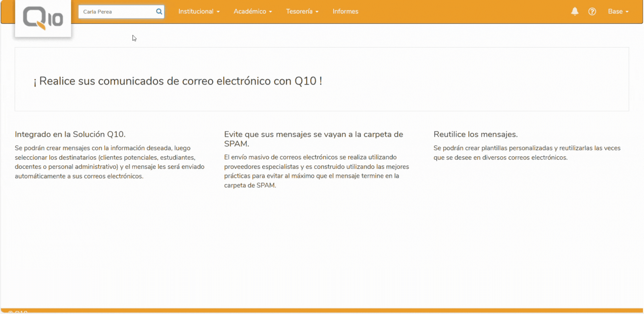Click the Base label text
Viewport: 644px width, 314px height.
pyautogui.click(x=615, y=11)
